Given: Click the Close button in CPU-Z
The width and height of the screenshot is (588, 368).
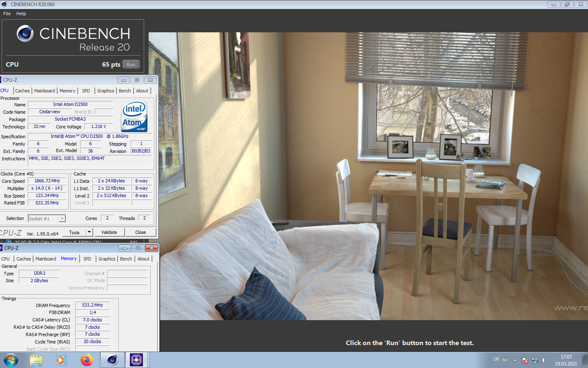Looking at the screenshot, I should pos(140,232).
